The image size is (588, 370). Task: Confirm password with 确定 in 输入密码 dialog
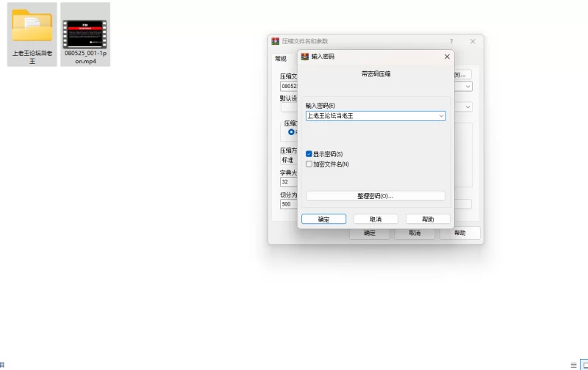pos(323,219)
